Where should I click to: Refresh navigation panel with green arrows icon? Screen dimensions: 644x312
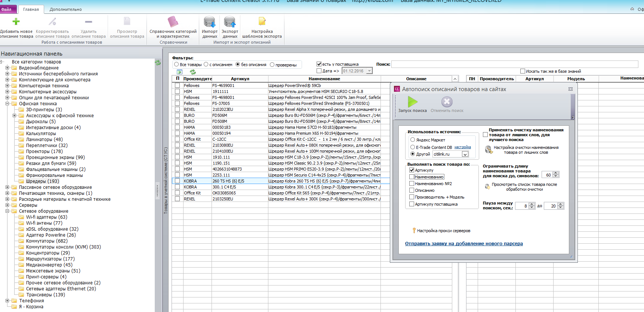(158, 63)
